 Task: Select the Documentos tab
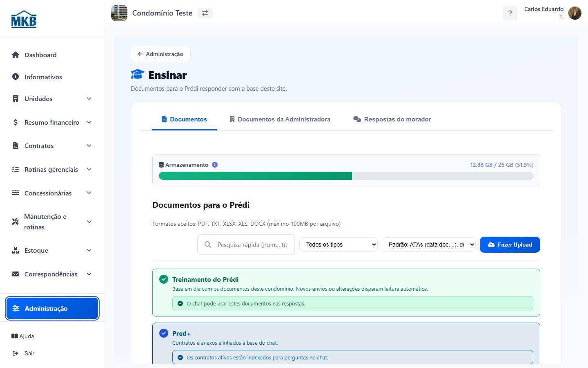185,119
